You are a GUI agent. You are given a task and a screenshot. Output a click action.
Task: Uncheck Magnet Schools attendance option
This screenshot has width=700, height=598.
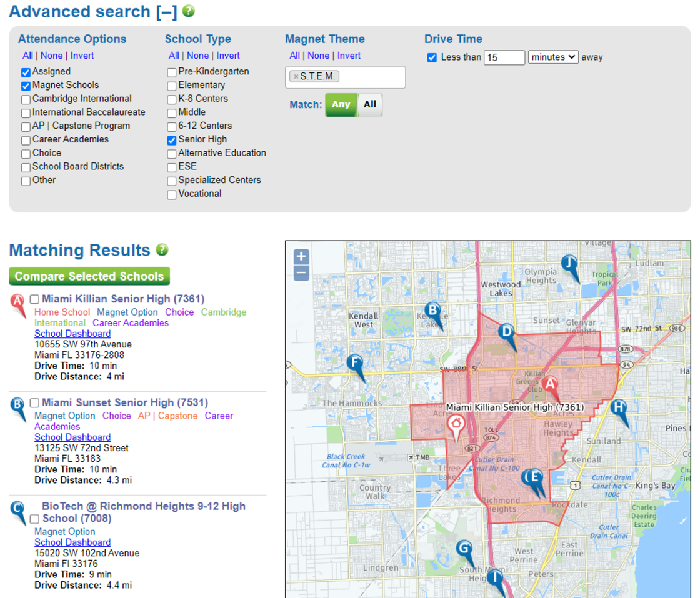tap(26, 86)
